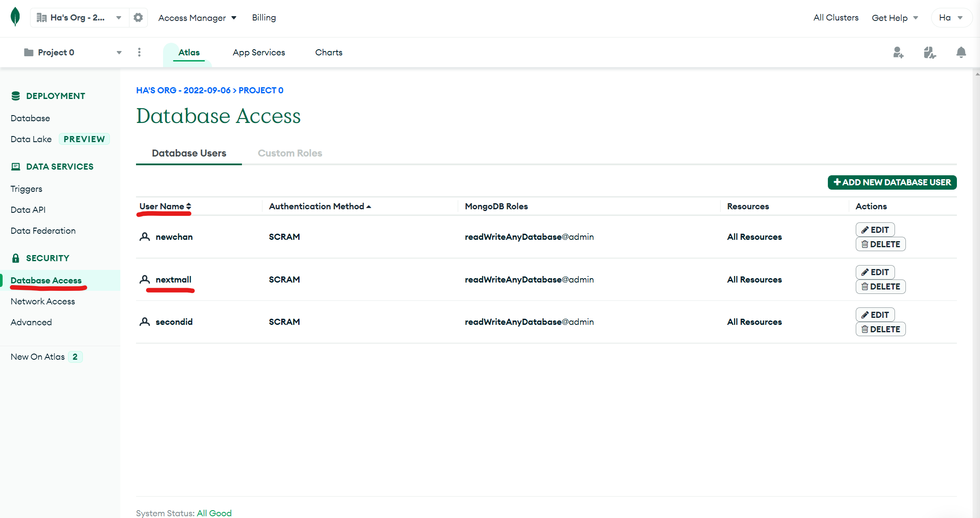
Task: Open the Access Manager dropdown
Action: tap(197, 18)
